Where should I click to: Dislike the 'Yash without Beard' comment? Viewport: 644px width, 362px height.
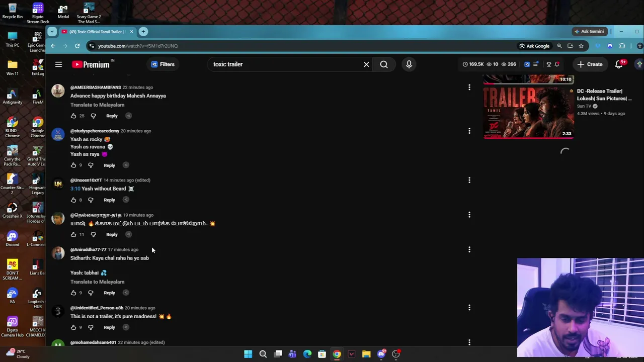pos(91,200)
